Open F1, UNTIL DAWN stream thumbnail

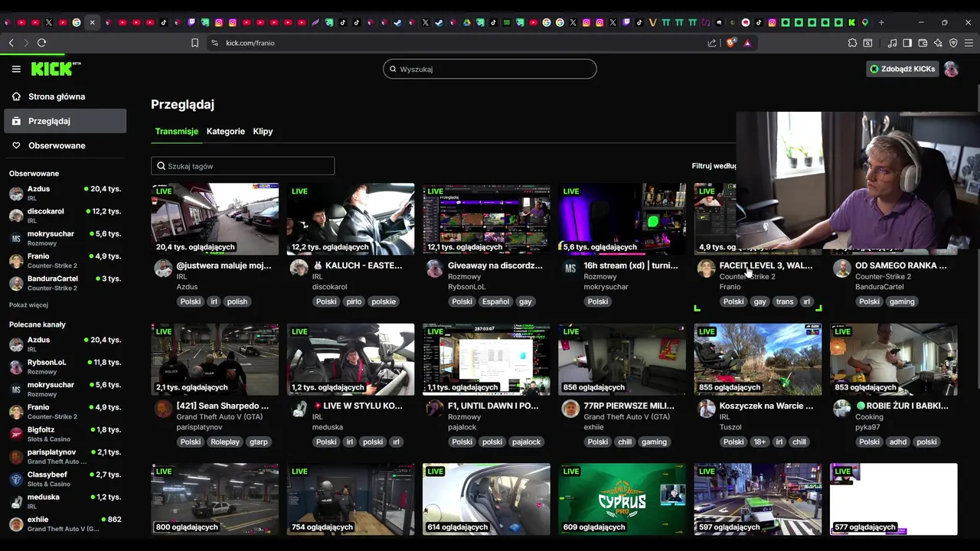pyautogui.click(x=486, y=359)
